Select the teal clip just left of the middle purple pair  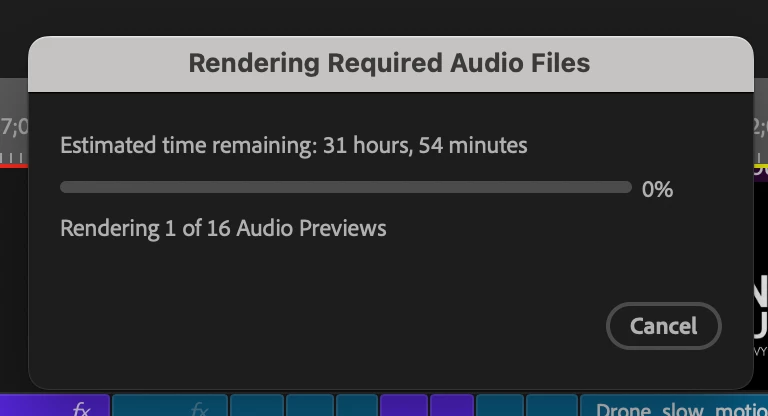pos(357,405)
